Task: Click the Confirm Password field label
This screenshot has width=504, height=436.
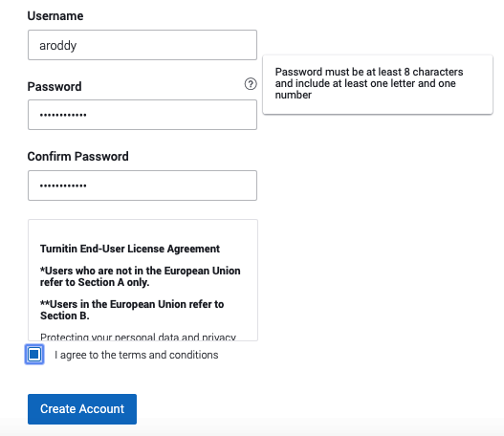Action: 77,156
